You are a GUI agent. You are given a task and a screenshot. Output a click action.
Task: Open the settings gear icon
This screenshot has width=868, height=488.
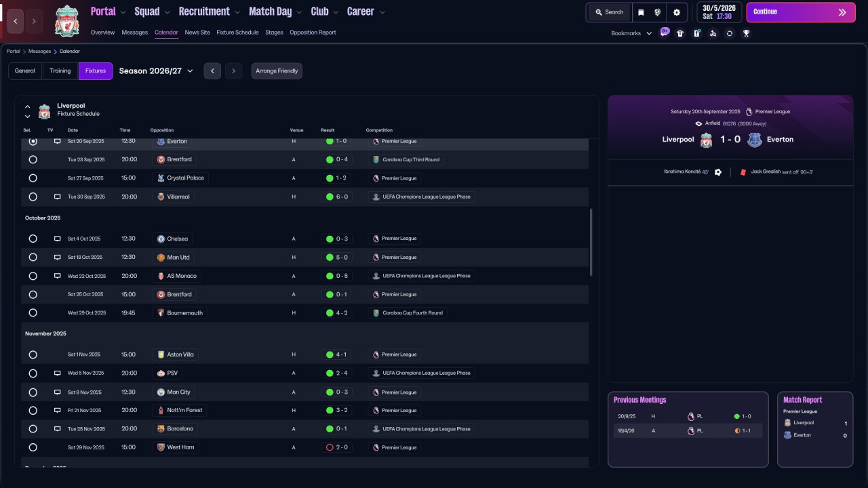pos(676,12)
